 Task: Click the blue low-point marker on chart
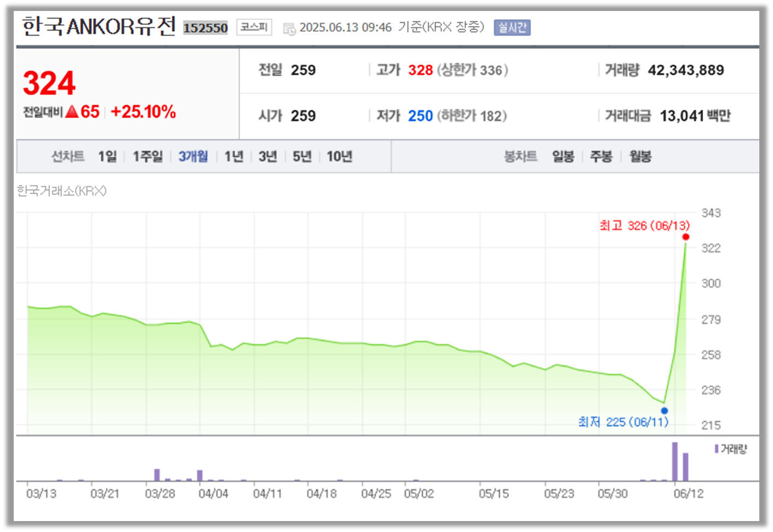(x=665, y=410)
